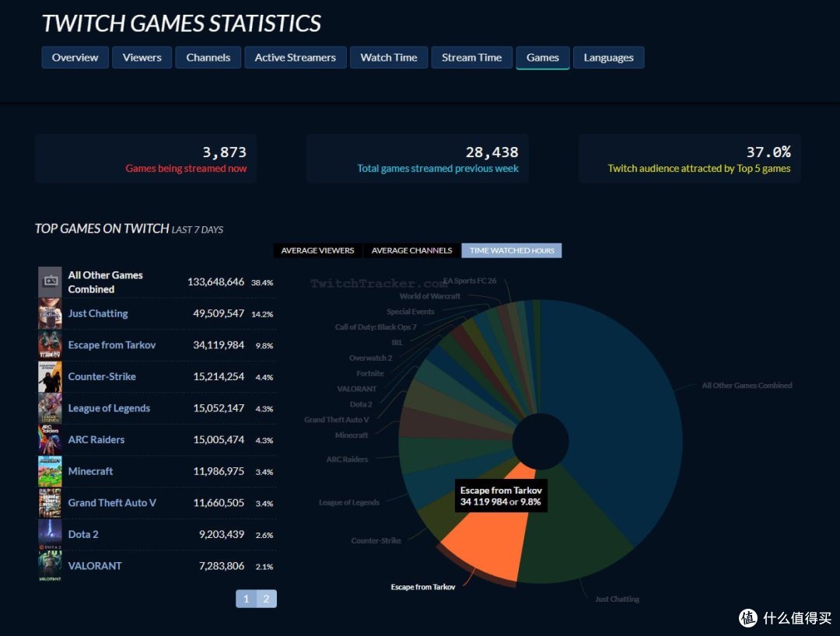
Task: Click the 133,648,646 hours value
Action: click(x=215, y=281)
